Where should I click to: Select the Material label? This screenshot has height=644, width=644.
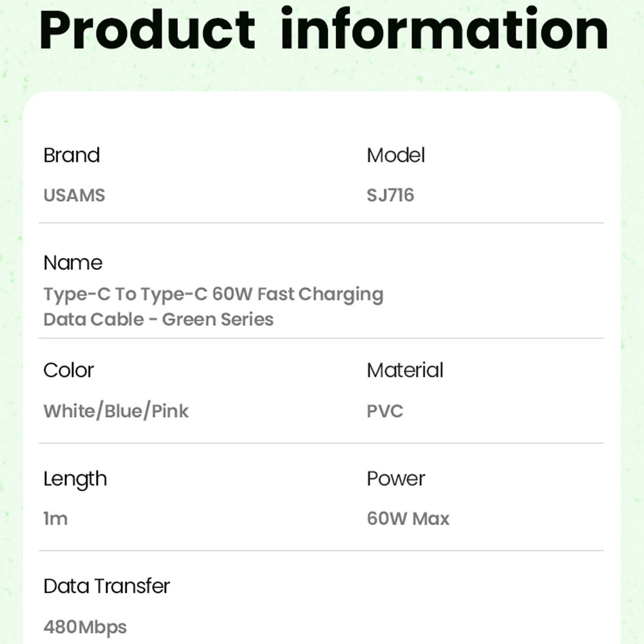[x=404, y=370]
